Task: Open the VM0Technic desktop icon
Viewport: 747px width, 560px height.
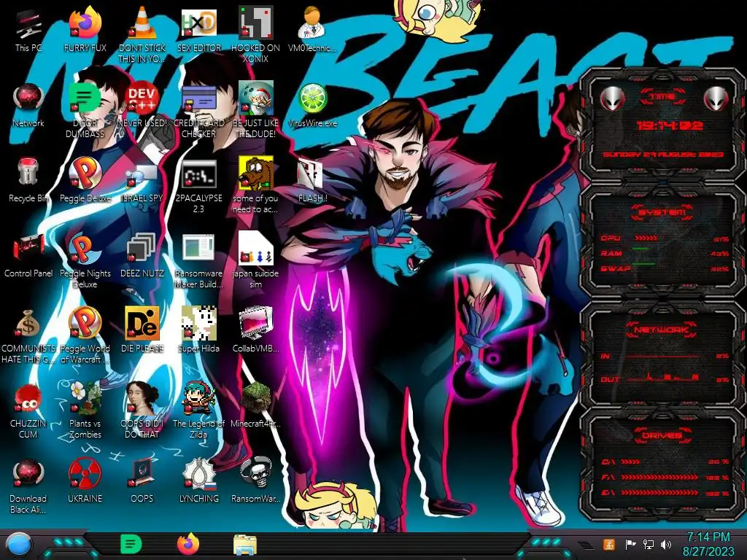Action: (312, 28)
